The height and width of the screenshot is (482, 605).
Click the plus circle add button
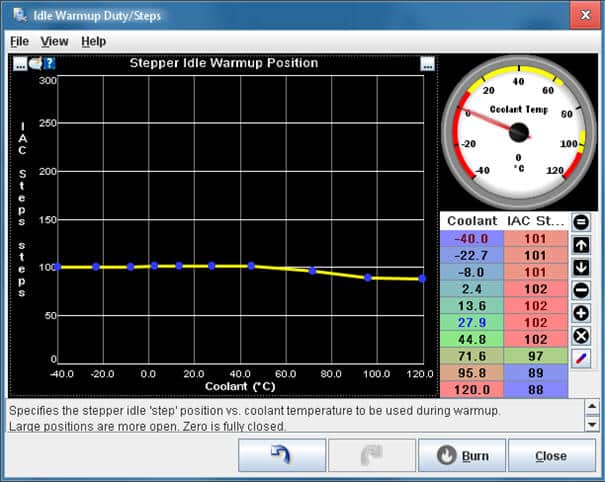[580, 313]
